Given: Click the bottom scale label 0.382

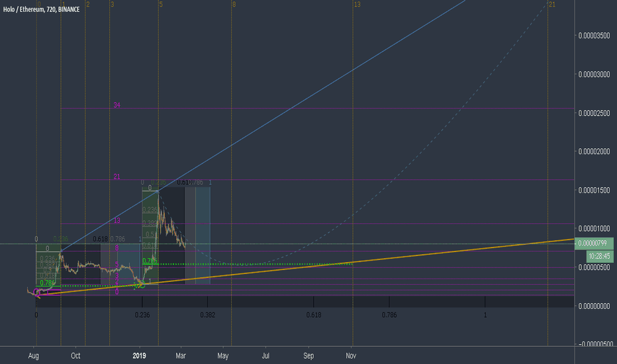Looking at the screenshot, I should click(x=207, y=315).
